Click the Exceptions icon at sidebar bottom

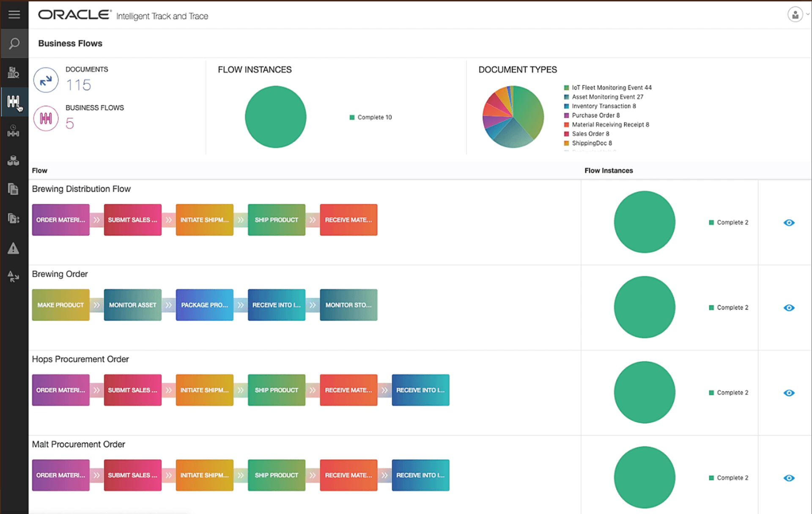pos(14,277)
